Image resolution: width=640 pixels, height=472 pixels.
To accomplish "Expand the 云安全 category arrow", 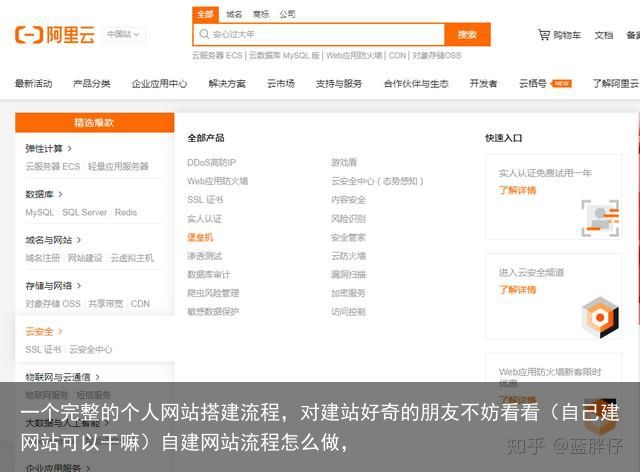I will point(60,332).
